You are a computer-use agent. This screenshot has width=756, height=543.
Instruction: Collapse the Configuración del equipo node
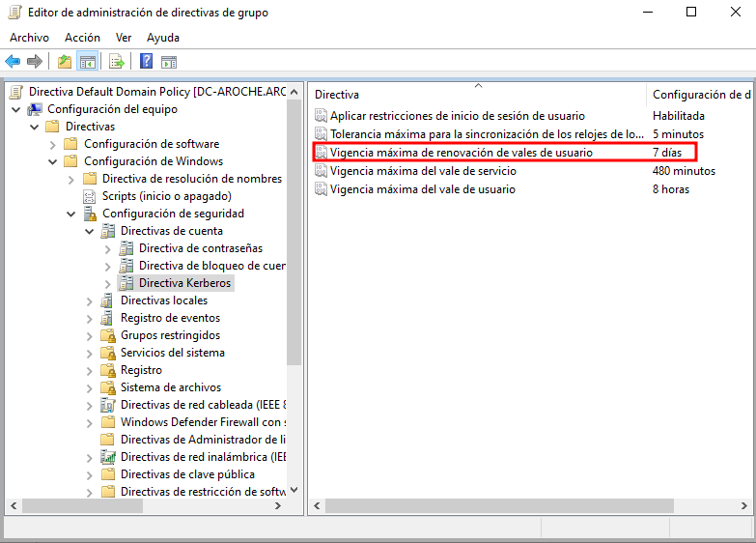pos(15,109)
